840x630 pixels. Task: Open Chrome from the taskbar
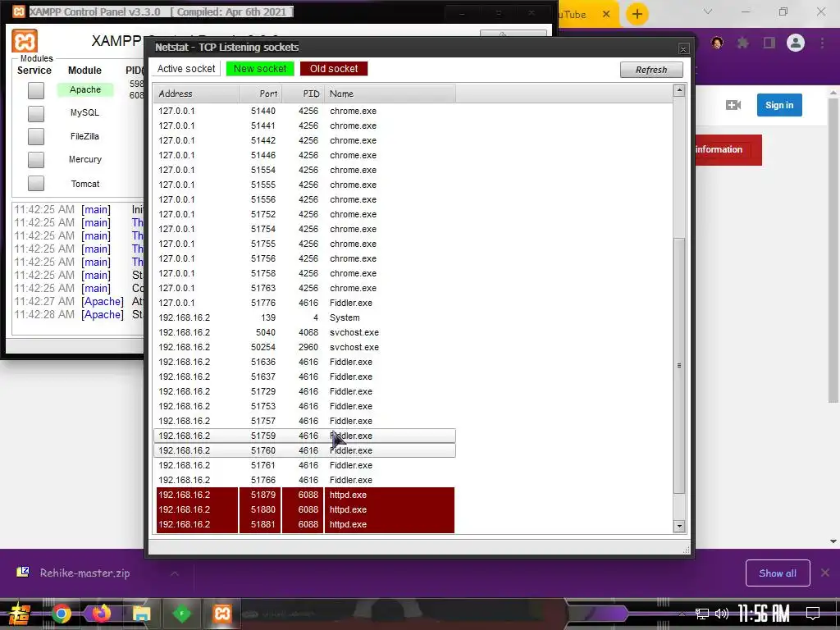point(61,614)
